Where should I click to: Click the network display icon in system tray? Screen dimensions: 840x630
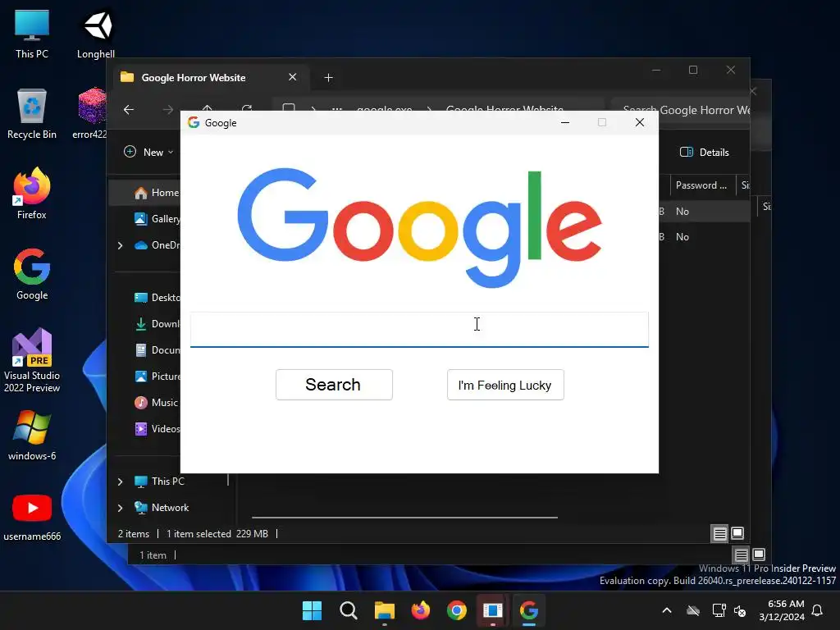click(x=719, y=610)
